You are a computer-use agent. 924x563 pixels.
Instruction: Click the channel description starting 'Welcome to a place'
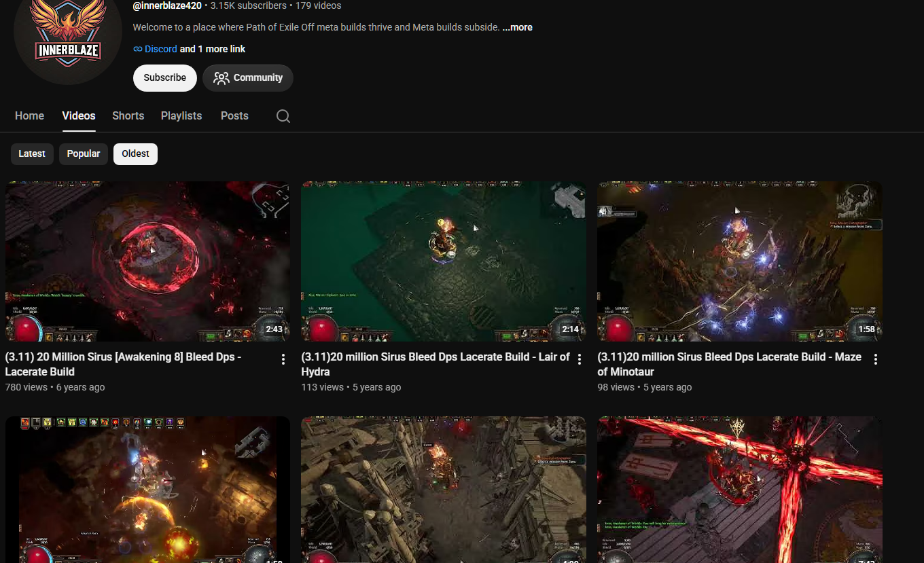[x=316, y=27]
